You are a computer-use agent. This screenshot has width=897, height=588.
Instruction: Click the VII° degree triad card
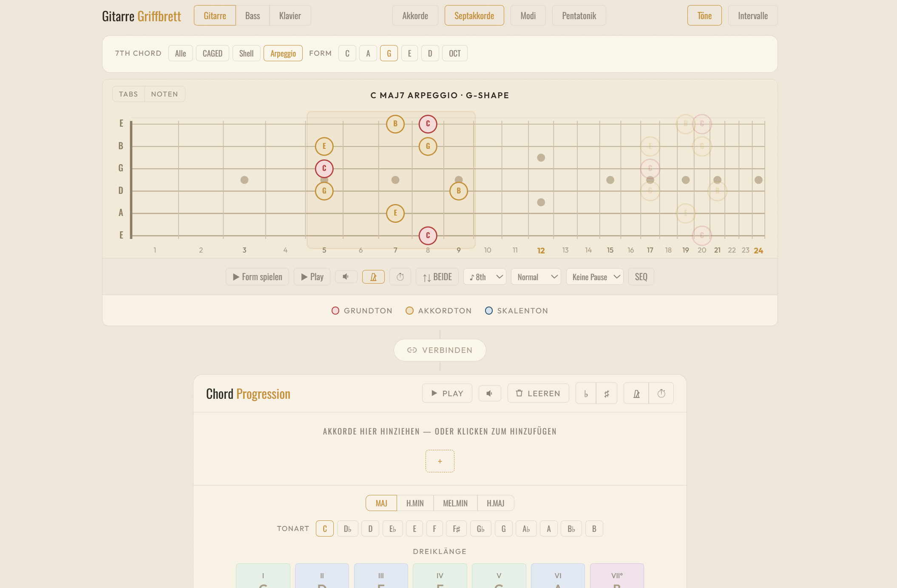pos(617,576)
